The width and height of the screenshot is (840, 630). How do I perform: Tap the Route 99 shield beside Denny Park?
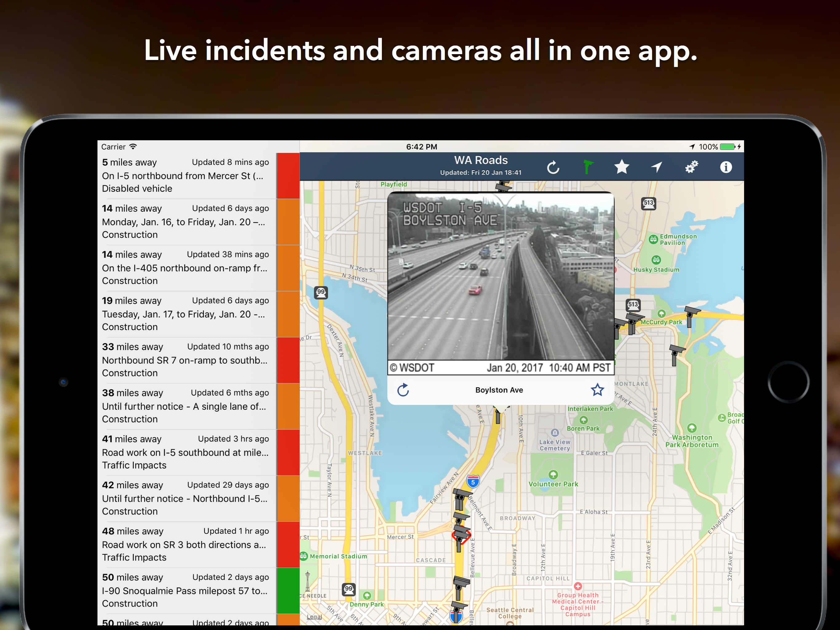click(x=349, y=589)
